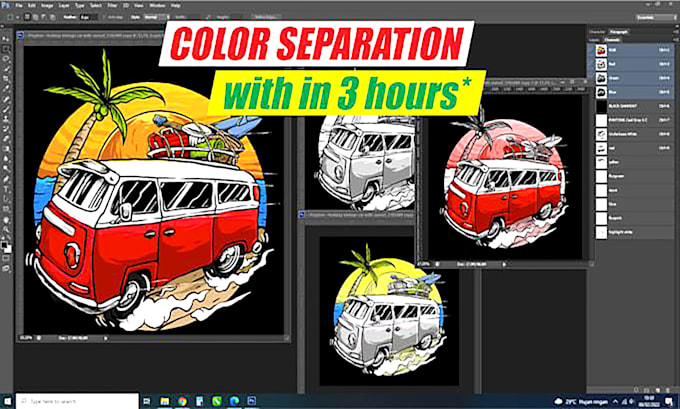Toggle visibility eye of Red channel

pos(591,64)
